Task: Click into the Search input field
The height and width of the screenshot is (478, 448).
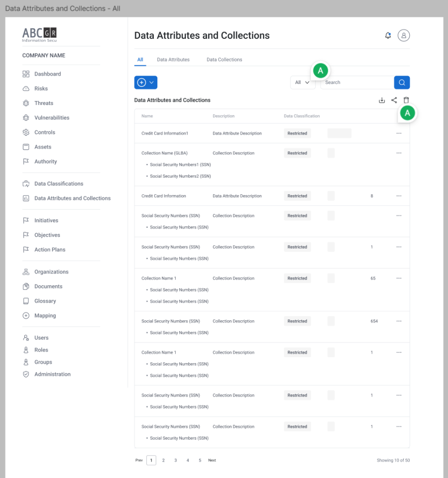Action: tap(357, 83)
